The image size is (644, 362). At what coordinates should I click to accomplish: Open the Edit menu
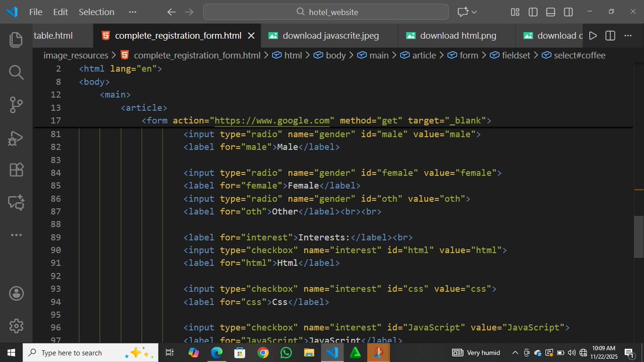pyautogui.click(x=61, y=12)
